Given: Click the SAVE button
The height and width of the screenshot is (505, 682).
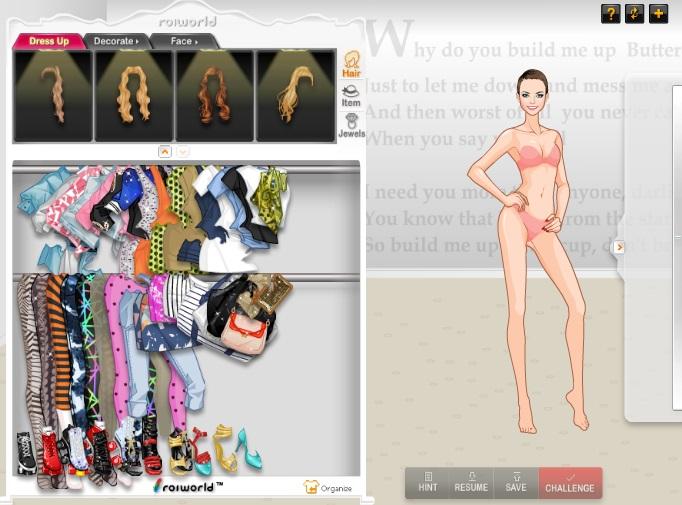Looking at the screenshot, I should pyautogui.click(x=516, y=483).
